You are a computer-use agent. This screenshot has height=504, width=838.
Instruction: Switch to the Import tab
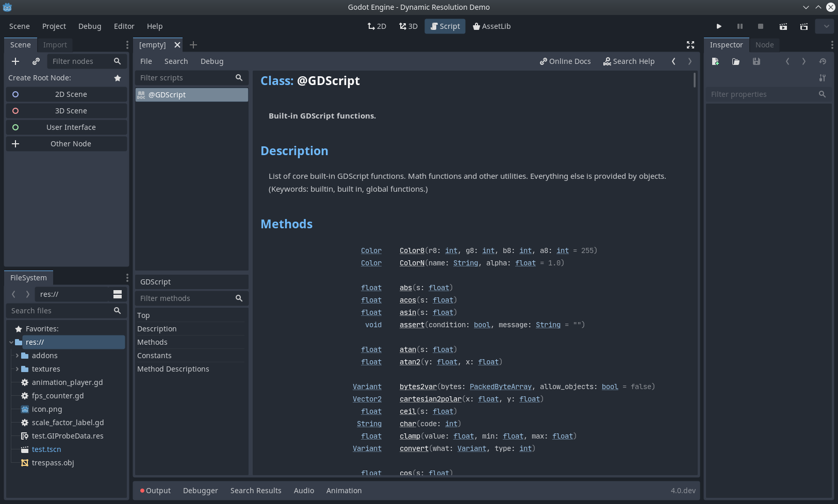(55, 45)
